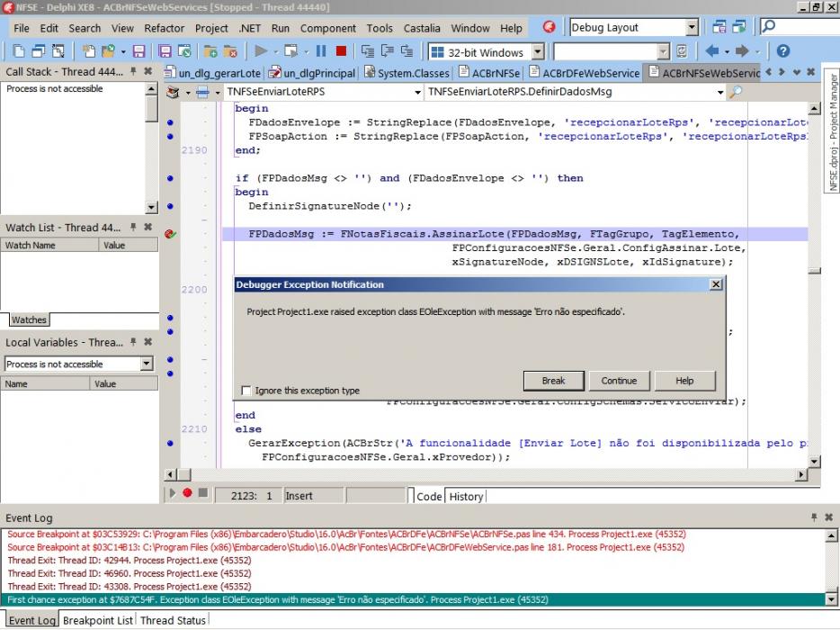This screenshot has width=840, height=630.
Task: Check Ignore this exception type
Action: point(246,391)
